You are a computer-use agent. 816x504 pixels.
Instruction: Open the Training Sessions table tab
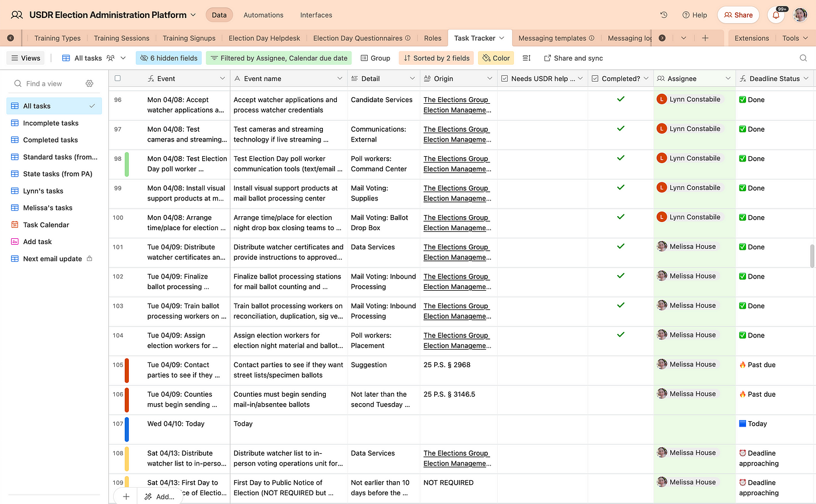click(121, 38)
